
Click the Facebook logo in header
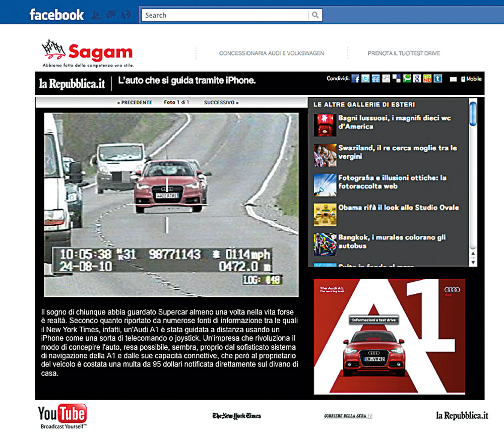click(56, 15)
